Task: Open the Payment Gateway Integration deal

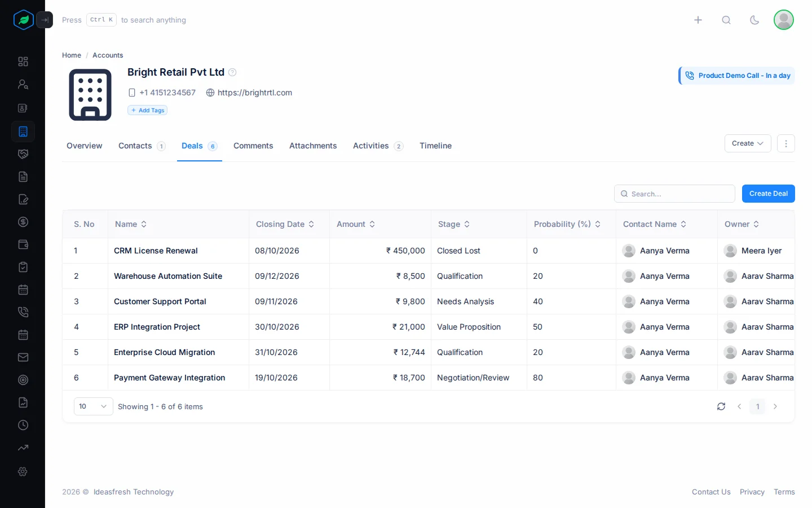Action: [x=169, y=378]
